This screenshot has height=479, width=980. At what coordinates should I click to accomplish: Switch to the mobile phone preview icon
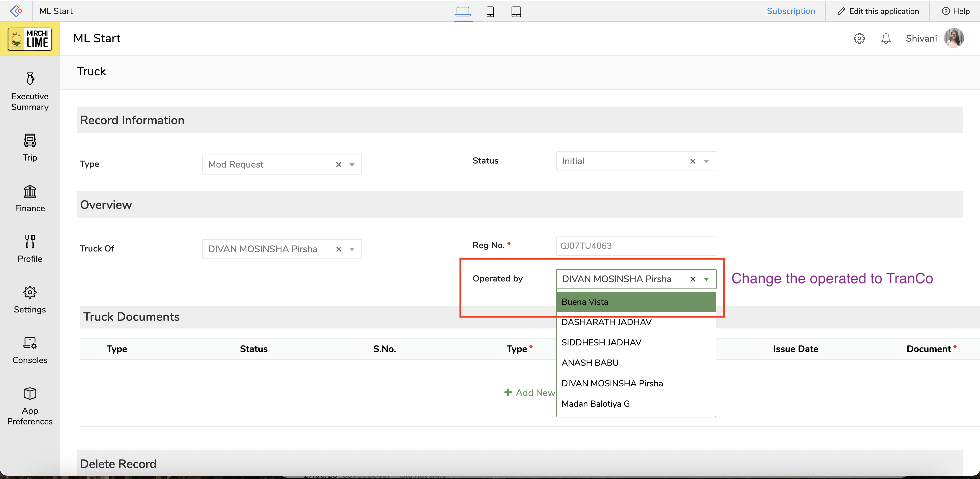(490, 11)
